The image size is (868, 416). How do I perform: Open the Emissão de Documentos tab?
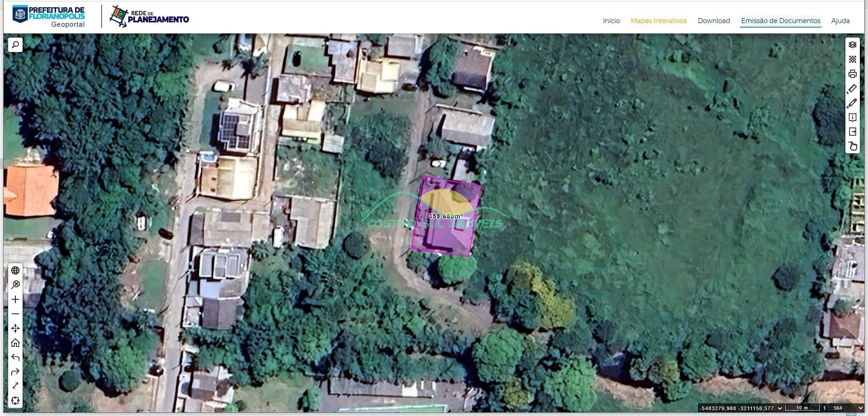[x=780, y=21]
